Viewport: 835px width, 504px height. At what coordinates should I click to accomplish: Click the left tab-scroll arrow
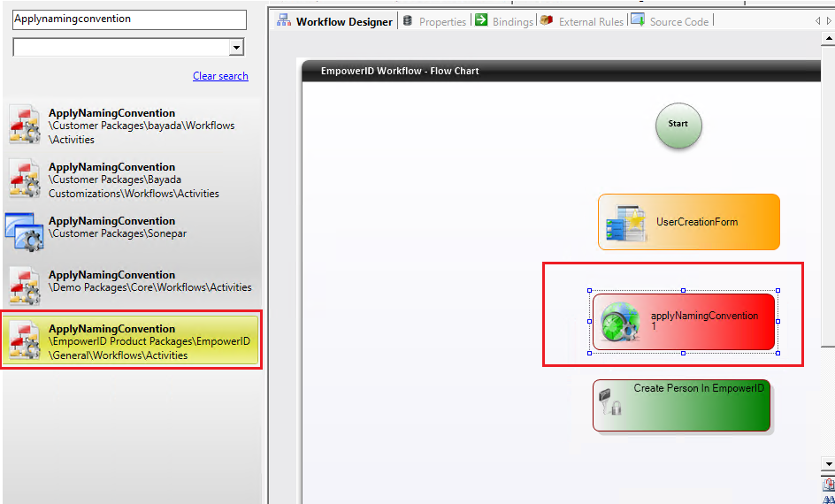pyautogui.click(x=818, y=21)
